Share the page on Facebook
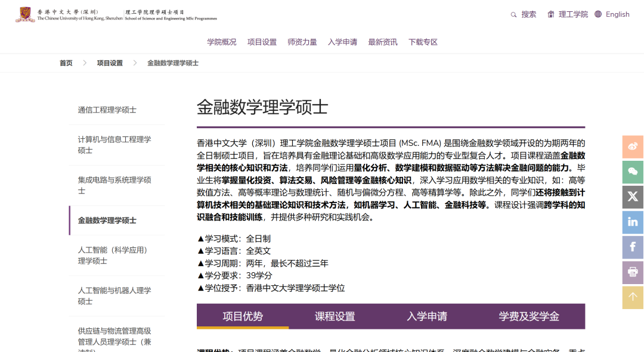The width and height of the screenshot is (644, 352). pyautogui.click(x=633, y=247)
